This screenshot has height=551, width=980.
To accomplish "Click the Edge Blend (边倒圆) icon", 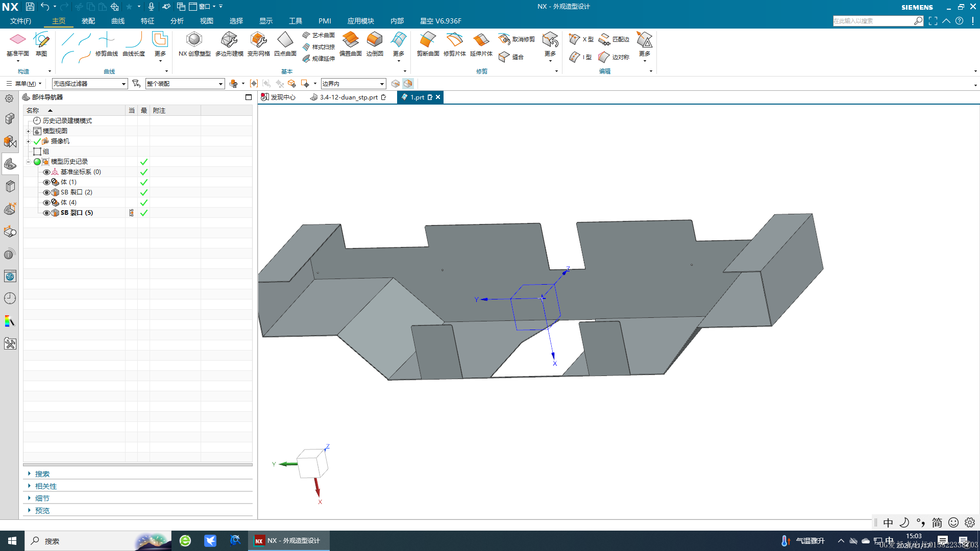I will tap(375, 44).
